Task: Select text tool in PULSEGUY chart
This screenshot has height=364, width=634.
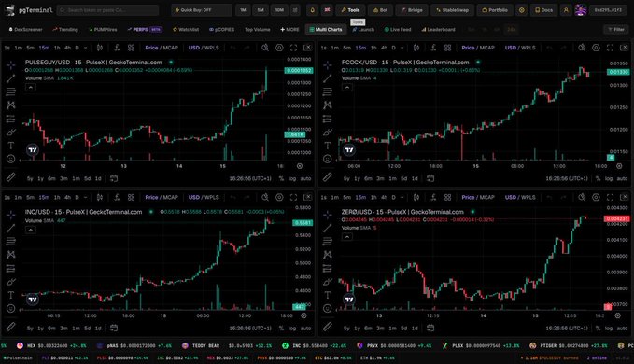Action: click(x=11, y=146)
